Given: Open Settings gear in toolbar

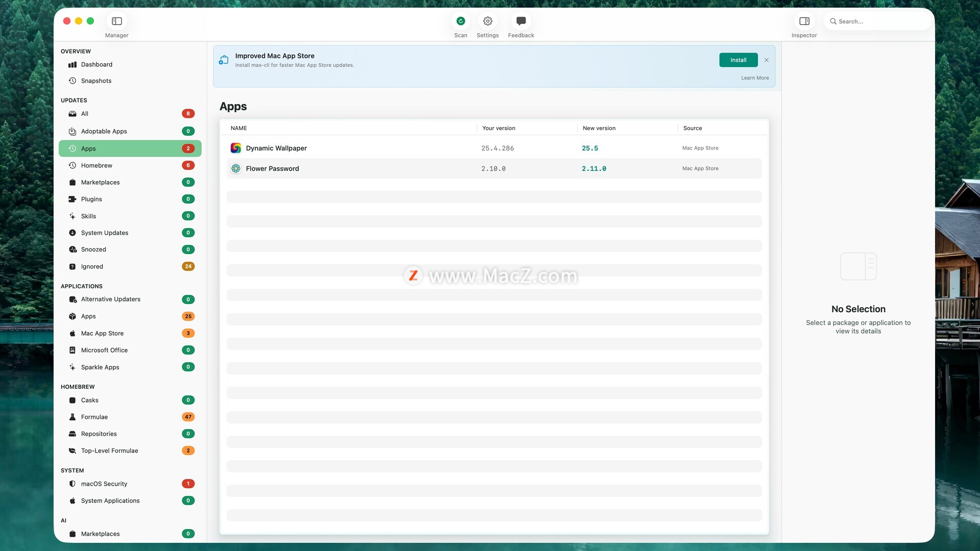Looking at the screenshot, I should pyautogui.click(x=487, y=21).
